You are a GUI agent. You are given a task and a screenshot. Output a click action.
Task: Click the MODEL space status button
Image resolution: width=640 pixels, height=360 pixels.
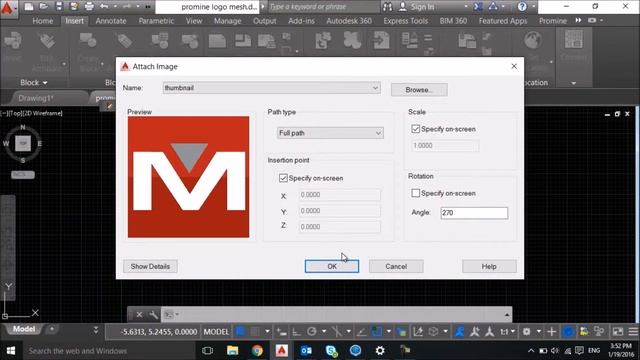click(x=216, y=331)
